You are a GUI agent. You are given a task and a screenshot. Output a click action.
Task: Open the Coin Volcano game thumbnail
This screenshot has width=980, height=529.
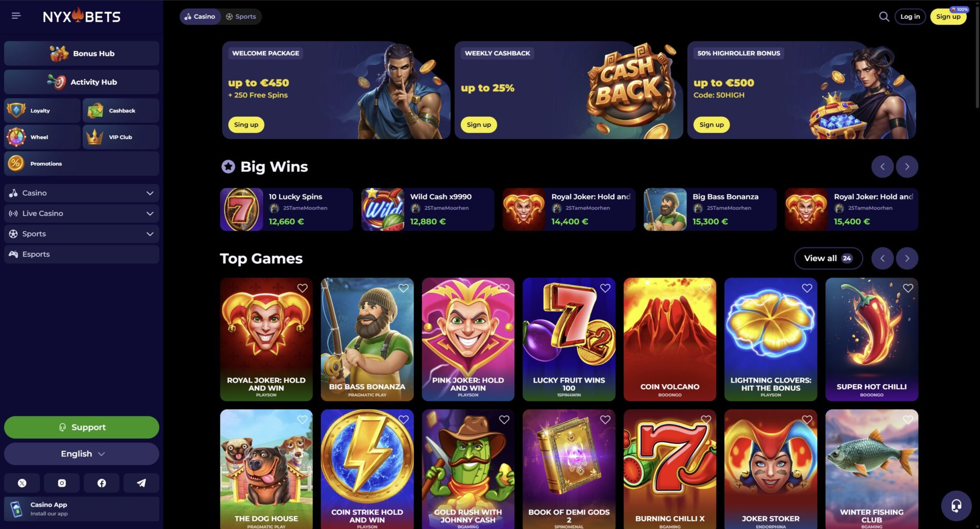click(669, 339)
